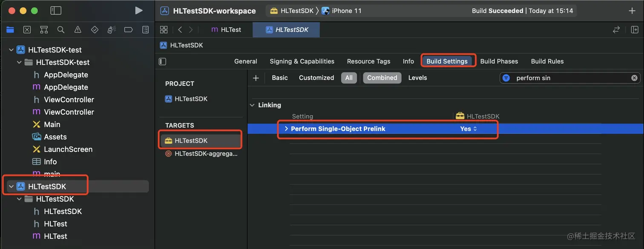This screenshot has width=644, height=249.
Task: Open the Find navigator magnifier icon
Action: pos(61,30)
